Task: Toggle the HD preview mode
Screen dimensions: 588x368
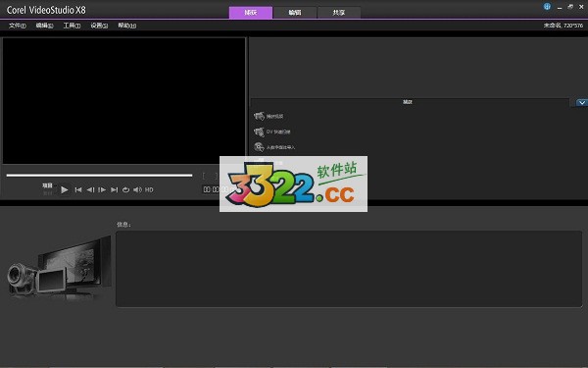Action: tap(149, 190)
